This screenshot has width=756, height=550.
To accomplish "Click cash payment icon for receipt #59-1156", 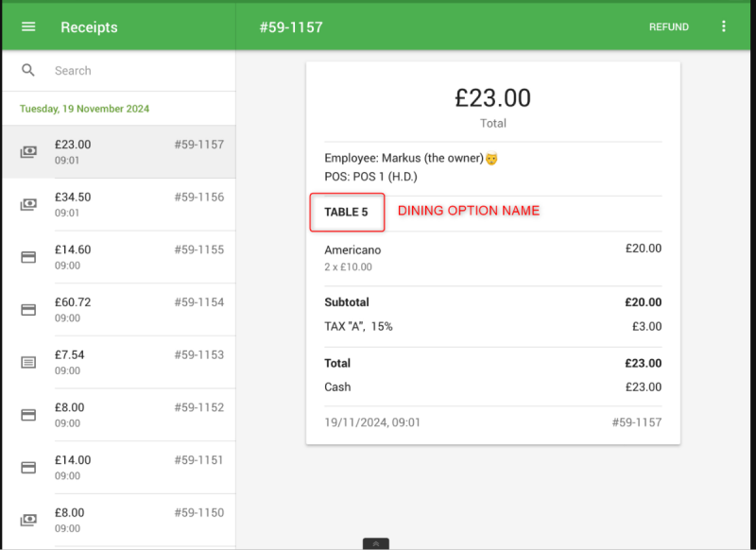I will 28,204.
